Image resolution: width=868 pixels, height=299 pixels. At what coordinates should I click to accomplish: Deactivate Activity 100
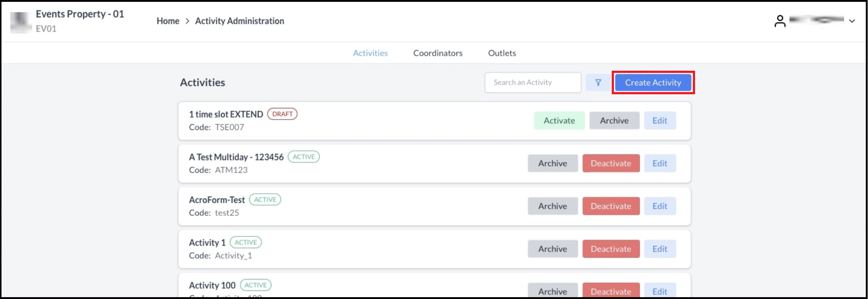(611, 291)
